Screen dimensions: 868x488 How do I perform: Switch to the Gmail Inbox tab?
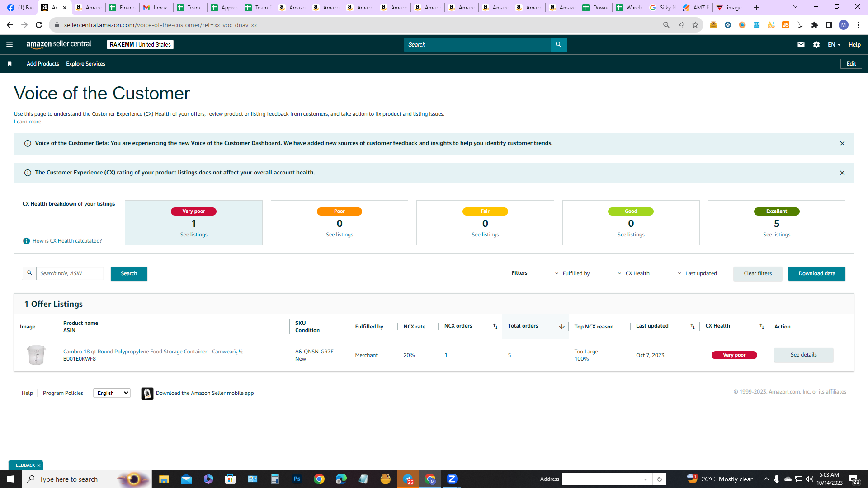click(x=156, y=8)
